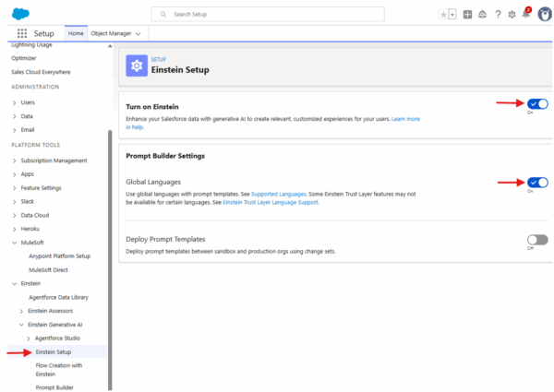Open the Supported Languages link

click(x=279, y=194)
